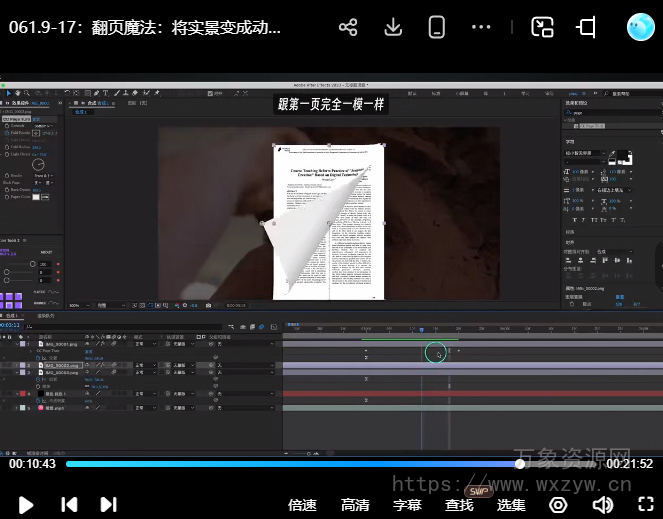Click the video title text at top

[145, 28]
